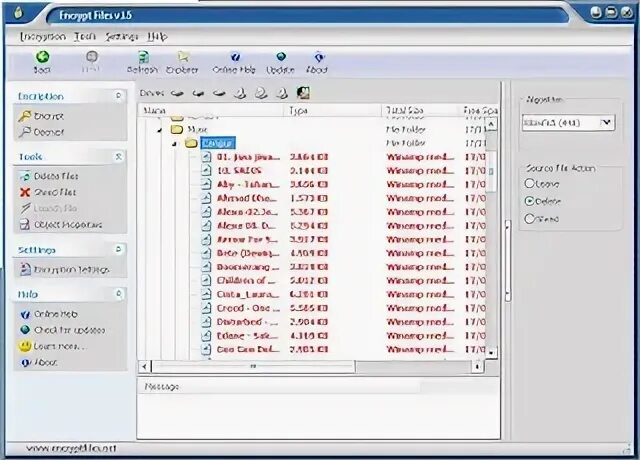
Task: Click the yellow icon of the highlighted folder
Action: (x=191, y=143)
